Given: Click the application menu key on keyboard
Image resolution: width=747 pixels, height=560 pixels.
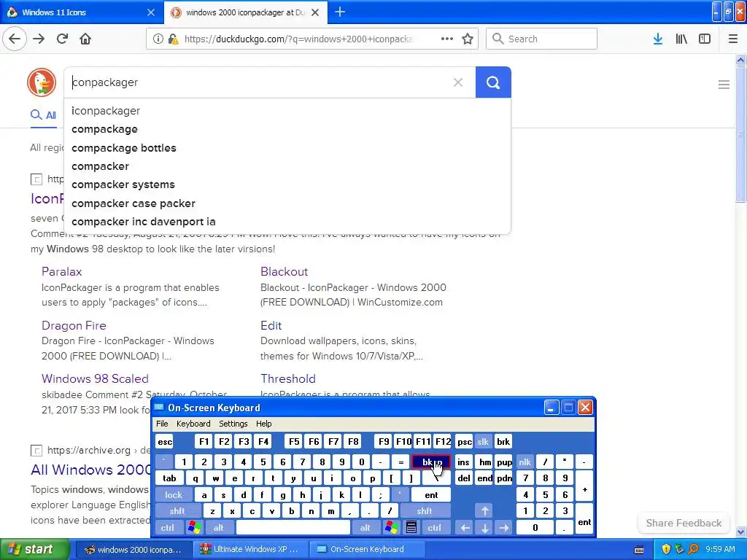Looking at the screenshot, I should click(x=411, y=528).
